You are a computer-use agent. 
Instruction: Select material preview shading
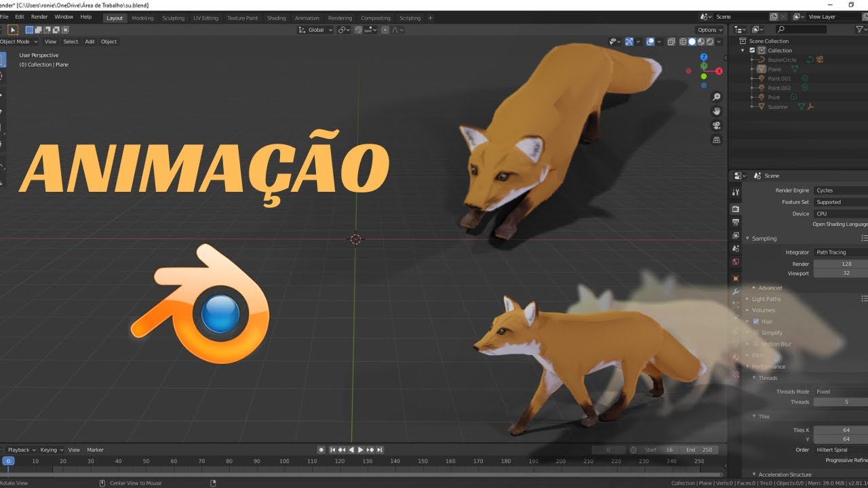(x=701, y=41)
